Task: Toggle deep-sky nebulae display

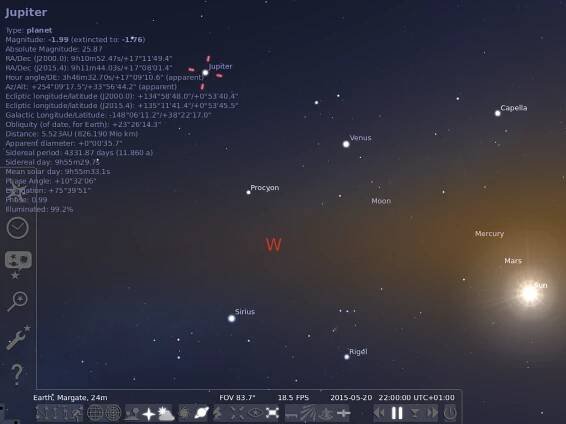Action: 183,413
